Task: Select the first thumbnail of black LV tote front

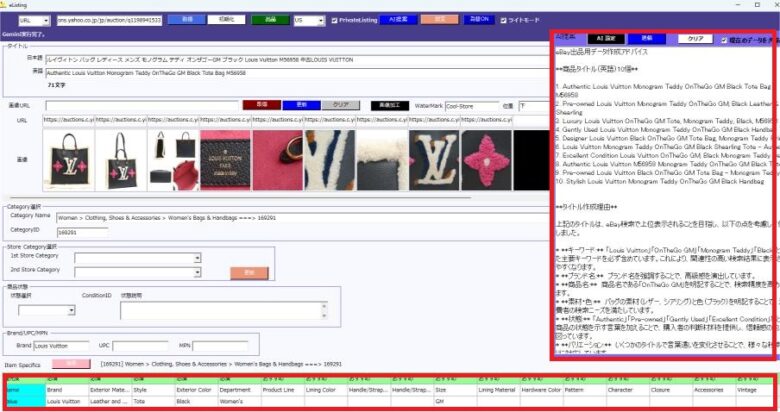Action: (x=69, y=160)
